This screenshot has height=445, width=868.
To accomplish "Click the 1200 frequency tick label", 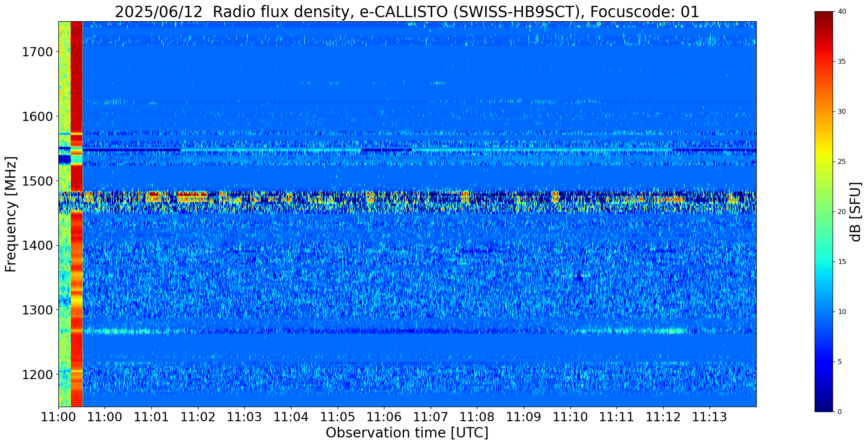I will pyautogui.click(x=37, y=375).
